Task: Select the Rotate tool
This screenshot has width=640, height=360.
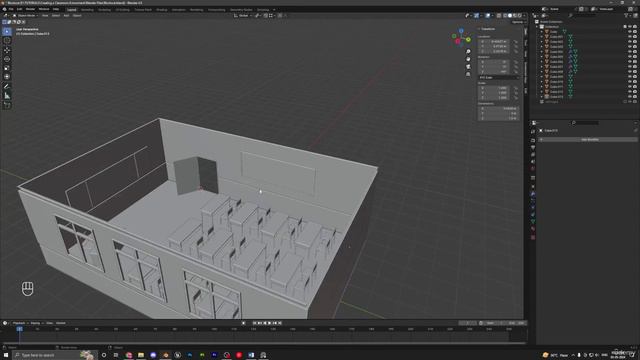Action: [7, 59]
